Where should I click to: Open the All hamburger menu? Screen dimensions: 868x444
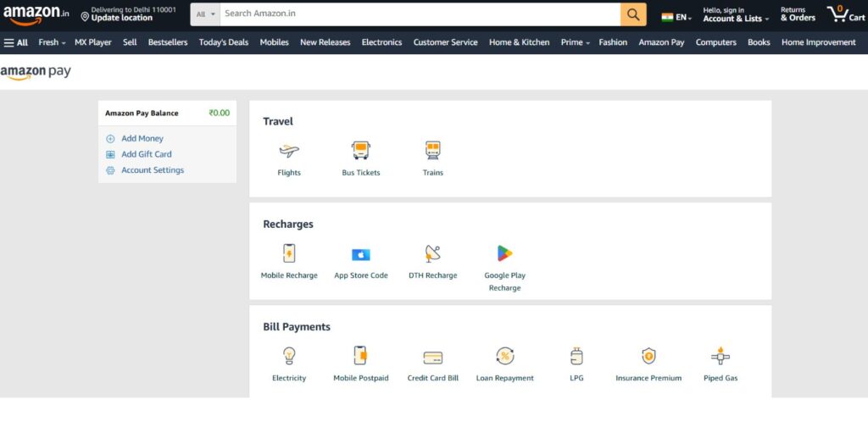15,42
